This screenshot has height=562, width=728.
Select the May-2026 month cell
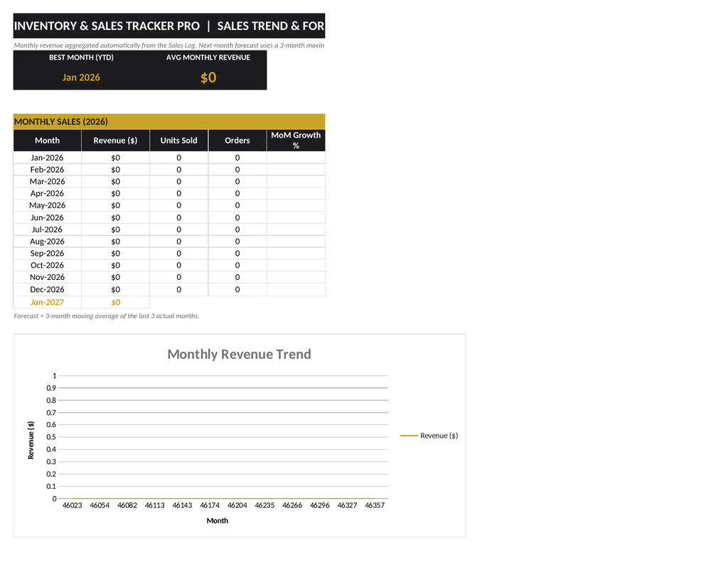(48, 205)
